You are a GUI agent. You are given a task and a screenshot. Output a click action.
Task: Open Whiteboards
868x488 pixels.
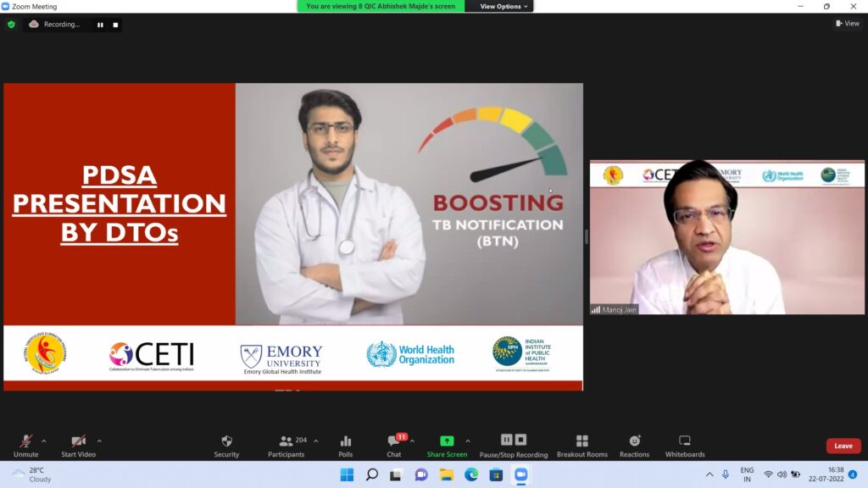[684, 445]
